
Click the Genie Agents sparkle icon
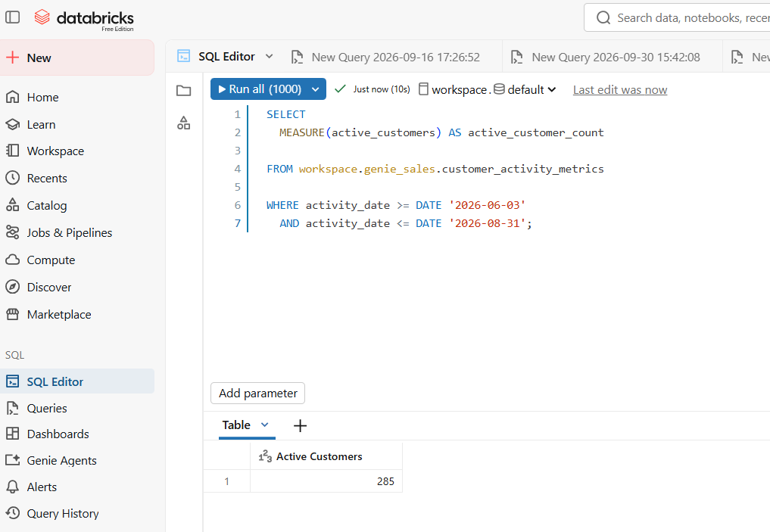coord(13,460)
